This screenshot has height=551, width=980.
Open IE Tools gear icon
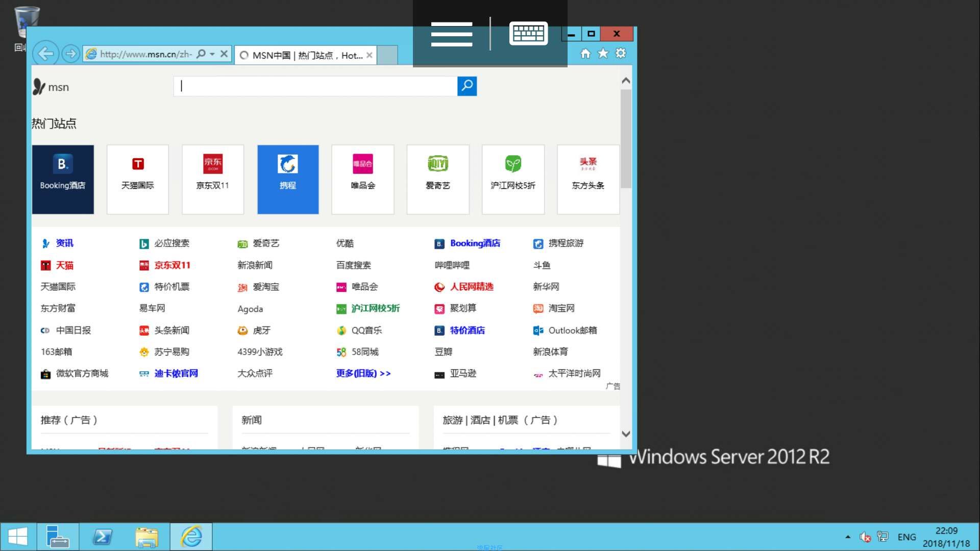pyautogui.click(x=621, y=53)
